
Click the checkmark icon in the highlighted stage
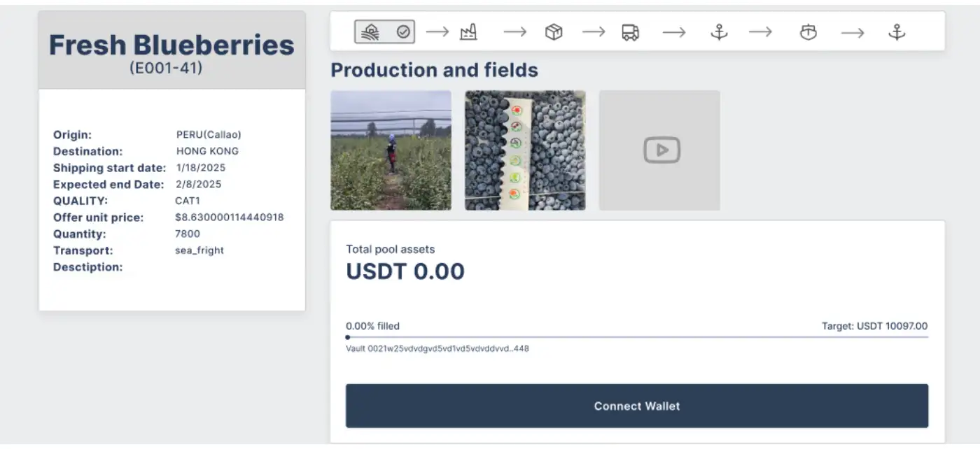coord(403,32)
